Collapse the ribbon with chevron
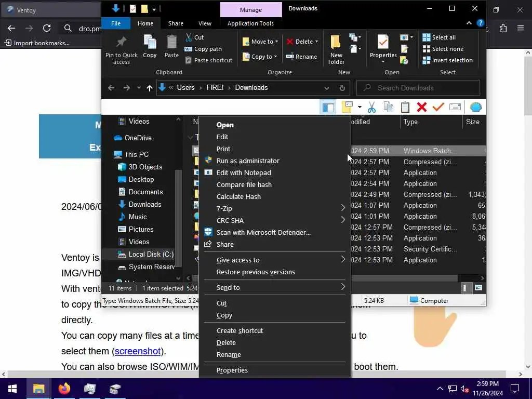Viewport: 532px width, 399px height. pos(469,23)
